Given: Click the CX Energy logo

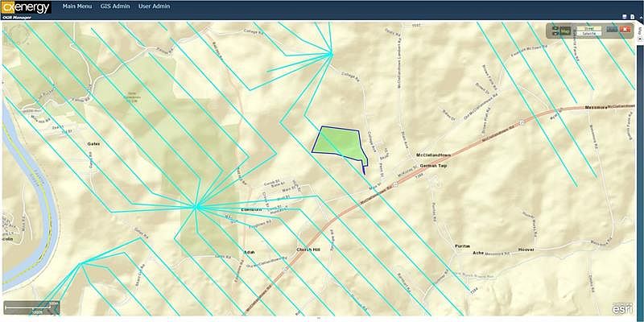Looking at the screenshot, I should pyautogui.click(x=26, y=7).
